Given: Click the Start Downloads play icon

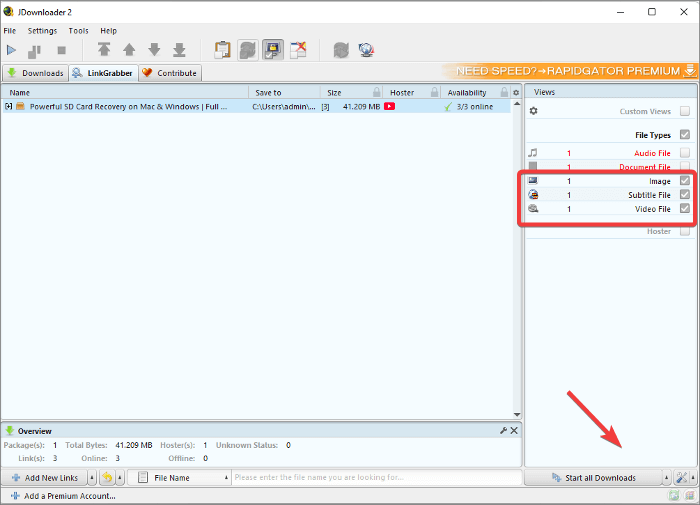Looking at the screenshot, I should (x=12, y=50).
